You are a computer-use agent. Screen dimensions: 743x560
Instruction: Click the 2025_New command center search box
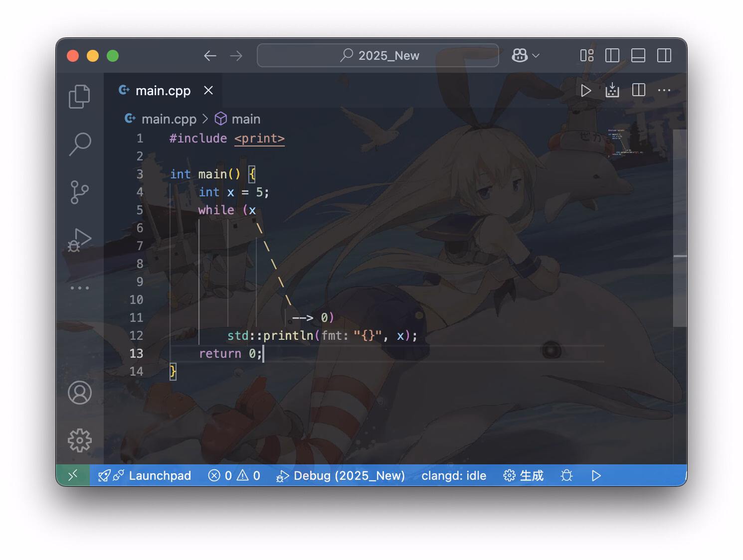(x=378, y=55)
